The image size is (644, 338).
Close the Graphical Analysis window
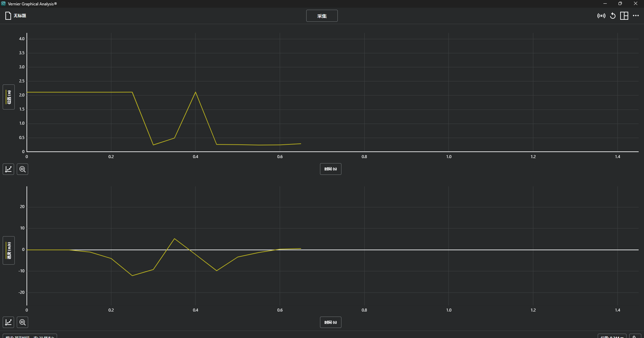tap(636, 4)
